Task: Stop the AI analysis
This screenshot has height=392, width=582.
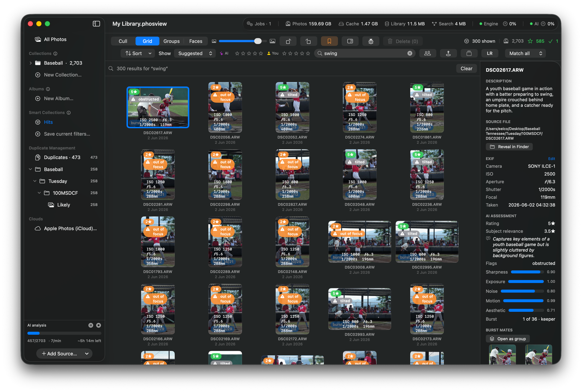Action: pyautogui.click(x=99, y=325)
